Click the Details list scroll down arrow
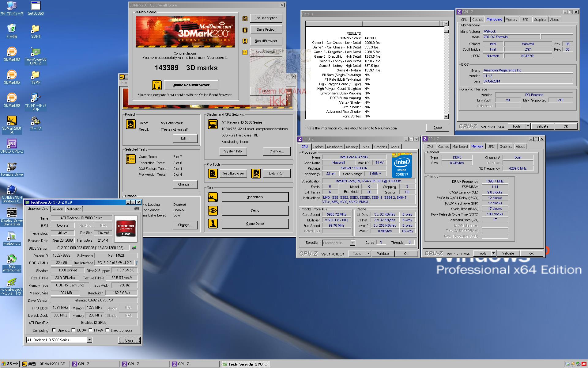This screenshot has height=368, width=588. pyautogui.click(x=446, y=117)
